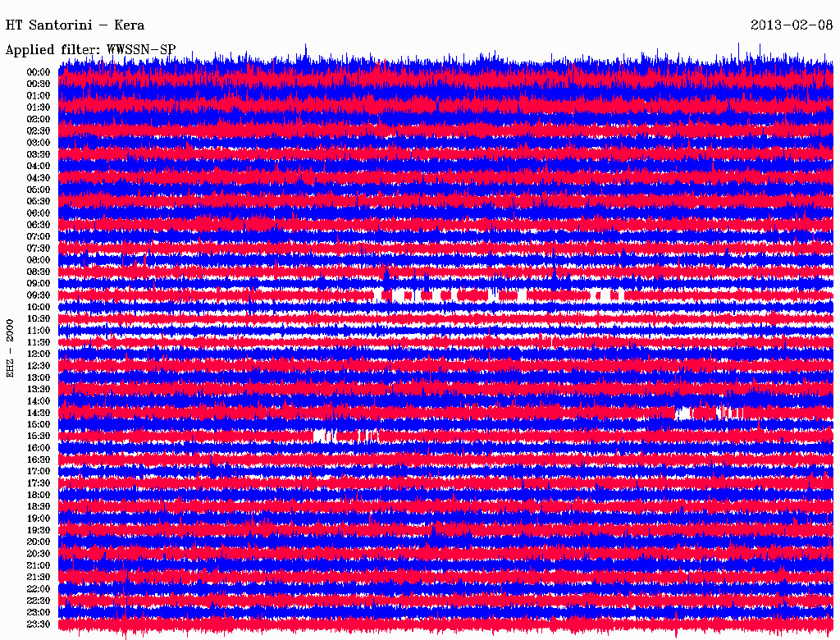Viewport: 840px width, 640px height.
Task: Select the 00:30 time label
Action: tap(39, 85)
